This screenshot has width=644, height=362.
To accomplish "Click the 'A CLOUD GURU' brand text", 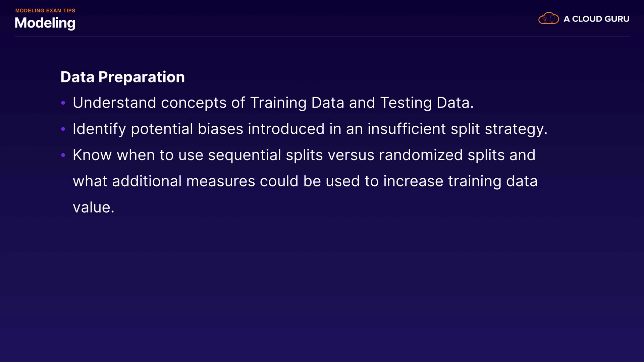I will [x=596, y=19].
